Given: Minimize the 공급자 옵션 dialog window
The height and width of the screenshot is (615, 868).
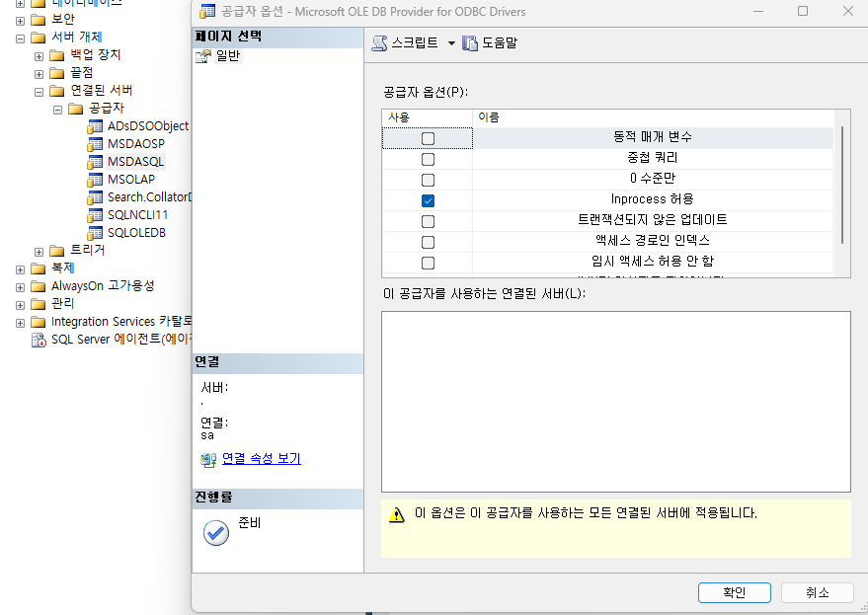Looking at the screenshot, I should click(x=758, y=11).
